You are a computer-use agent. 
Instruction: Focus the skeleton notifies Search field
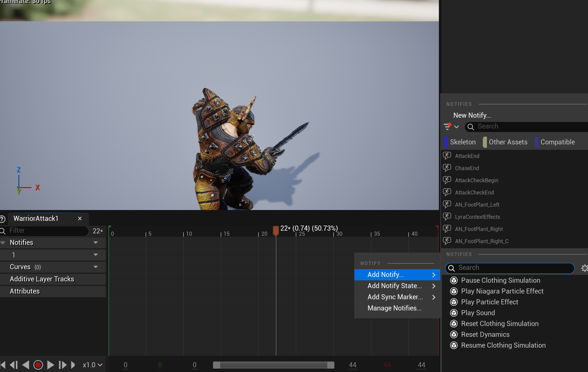point(526,126)
